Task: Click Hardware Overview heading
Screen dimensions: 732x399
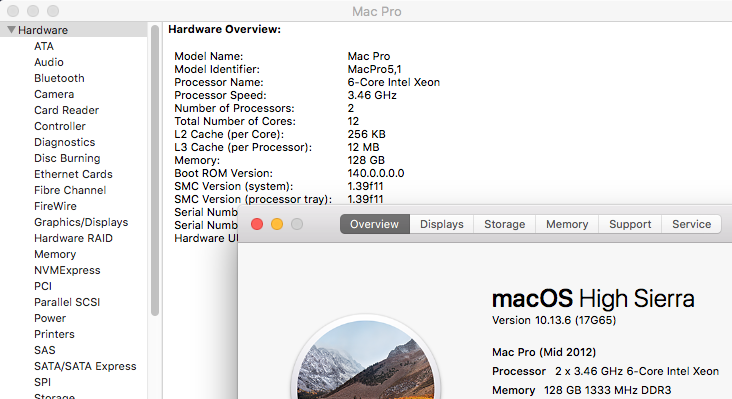Action: 225,29
